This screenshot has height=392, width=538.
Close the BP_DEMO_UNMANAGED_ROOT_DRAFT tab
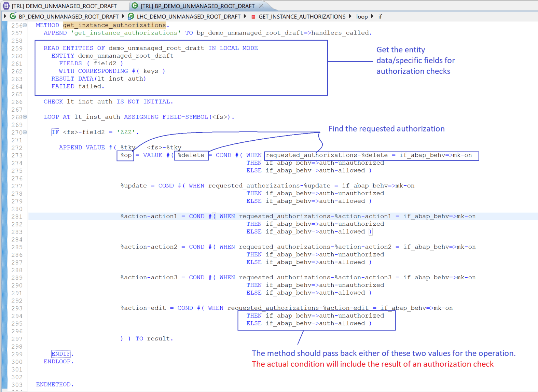click(x=261, y=6)
